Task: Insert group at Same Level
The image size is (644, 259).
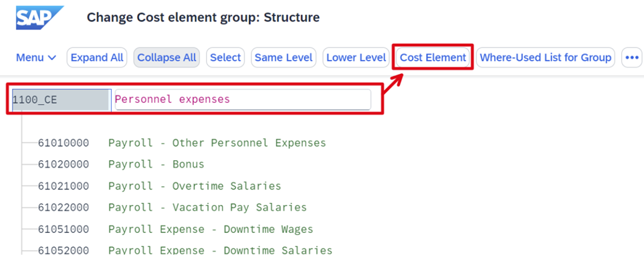Action: tap(284, 57)
